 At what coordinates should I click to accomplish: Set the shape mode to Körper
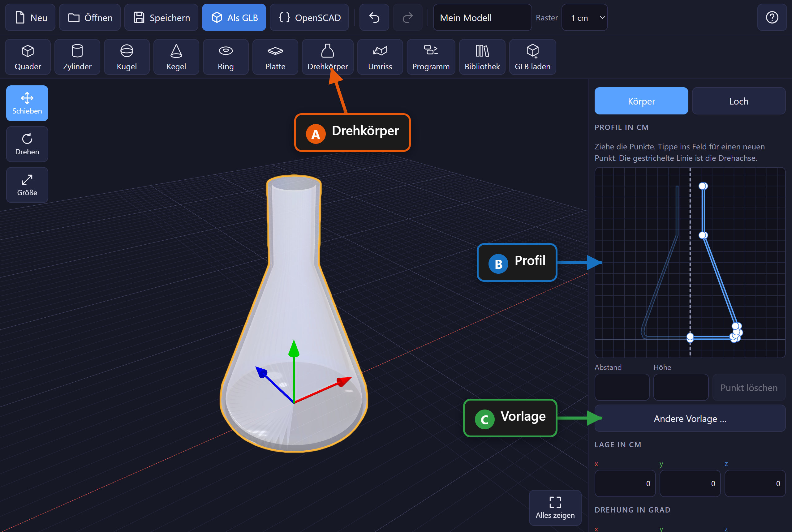(x=641, y=101)
